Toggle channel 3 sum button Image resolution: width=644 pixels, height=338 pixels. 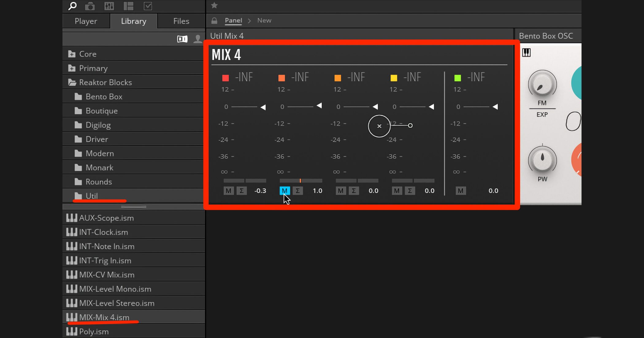pyautogui.click(x=354, y=191)
